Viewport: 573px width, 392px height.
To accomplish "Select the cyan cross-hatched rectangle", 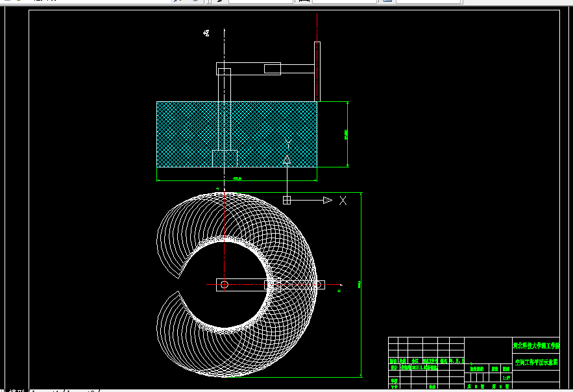I will (x=237, y=134).
